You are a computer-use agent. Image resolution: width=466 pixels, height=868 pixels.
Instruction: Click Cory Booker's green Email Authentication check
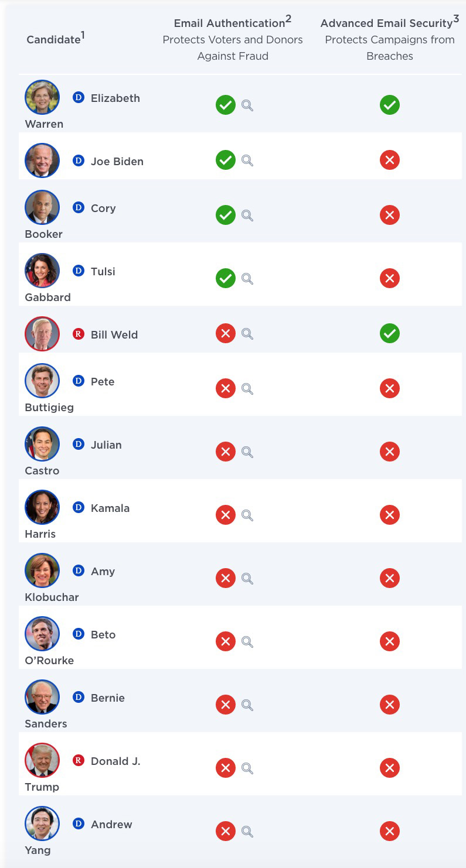coord(226,215)
